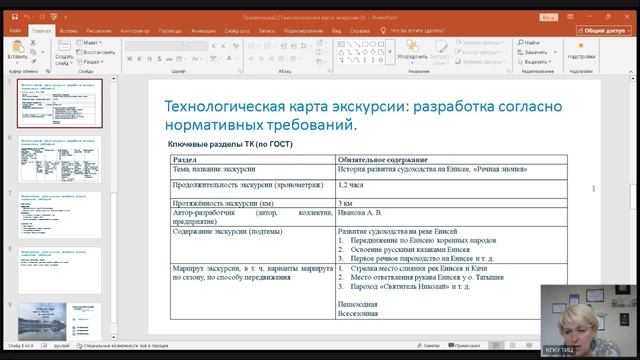The image size is (640, 360).
Task: Undo the last action in the quick access toolbar
Action: pyautogui.click(x=27, y=17)
